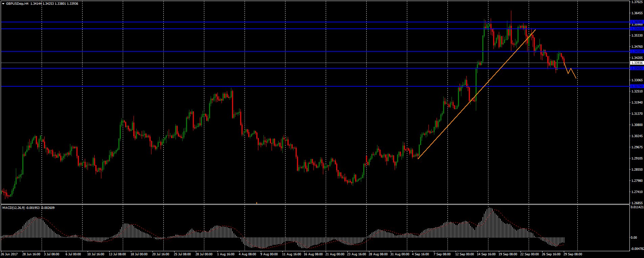Screen dimensions: 644x258
Task: Click the 28 Aug 08:00 time label
Action: coord(377,254)
